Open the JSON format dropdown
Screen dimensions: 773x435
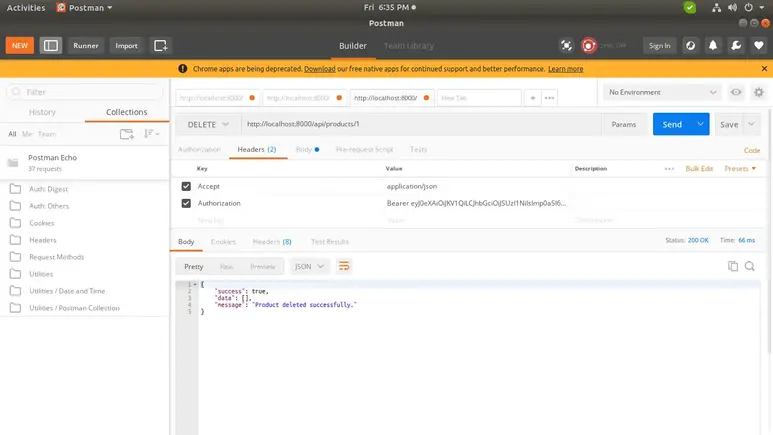tap(310, 267)
